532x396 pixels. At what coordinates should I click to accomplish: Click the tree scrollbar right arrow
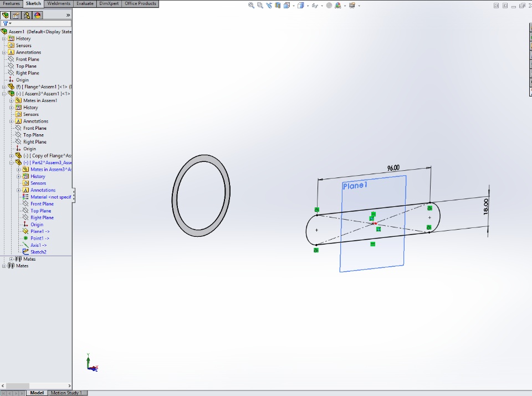(x=70, y=386)
